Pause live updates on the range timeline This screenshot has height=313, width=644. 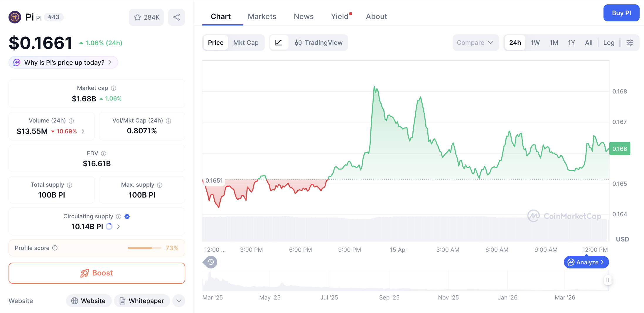pyautogui.click(x=608, y=280)
